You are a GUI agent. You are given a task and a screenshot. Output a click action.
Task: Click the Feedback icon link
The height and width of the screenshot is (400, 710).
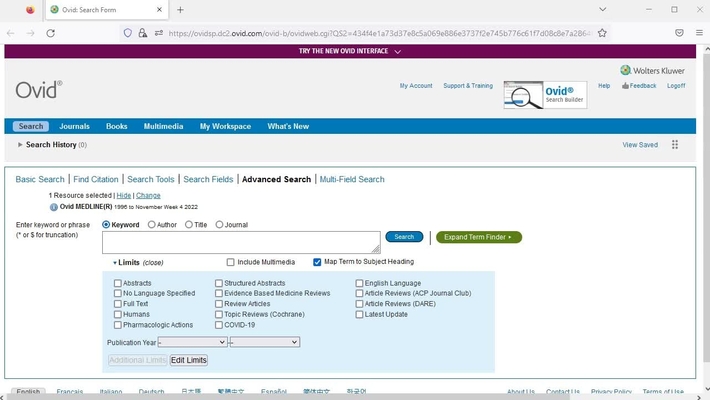(640, 86)
